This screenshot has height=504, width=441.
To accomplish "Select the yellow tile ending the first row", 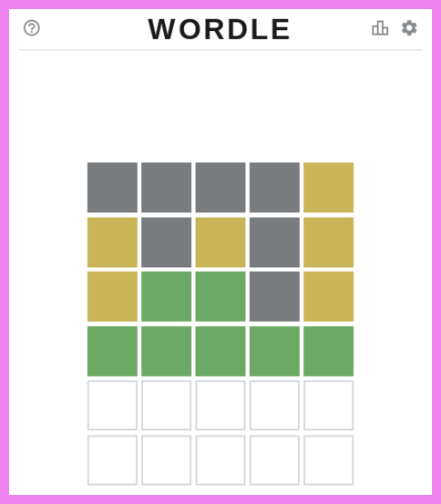I will click(x=329, y=188).
